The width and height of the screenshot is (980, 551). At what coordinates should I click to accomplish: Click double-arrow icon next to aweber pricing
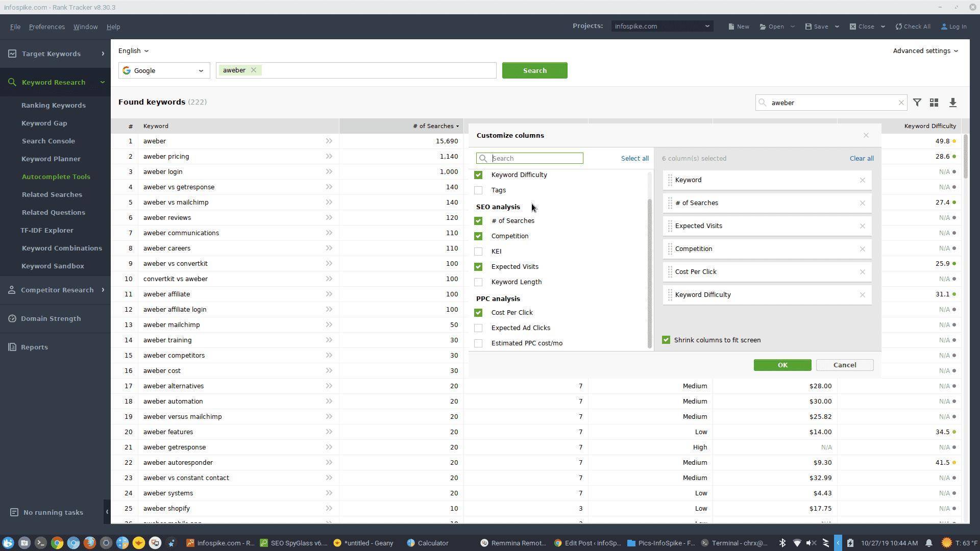tap(329, 156)
